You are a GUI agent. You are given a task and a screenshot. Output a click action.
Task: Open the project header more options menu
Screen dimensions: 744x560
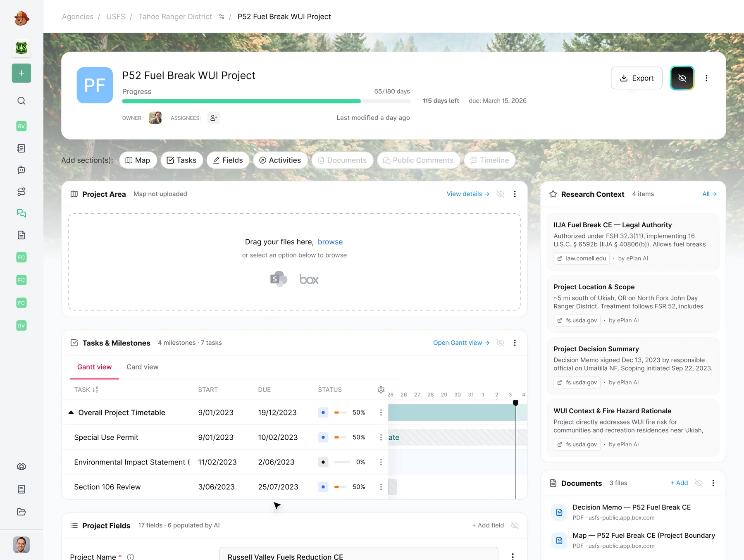706,78
